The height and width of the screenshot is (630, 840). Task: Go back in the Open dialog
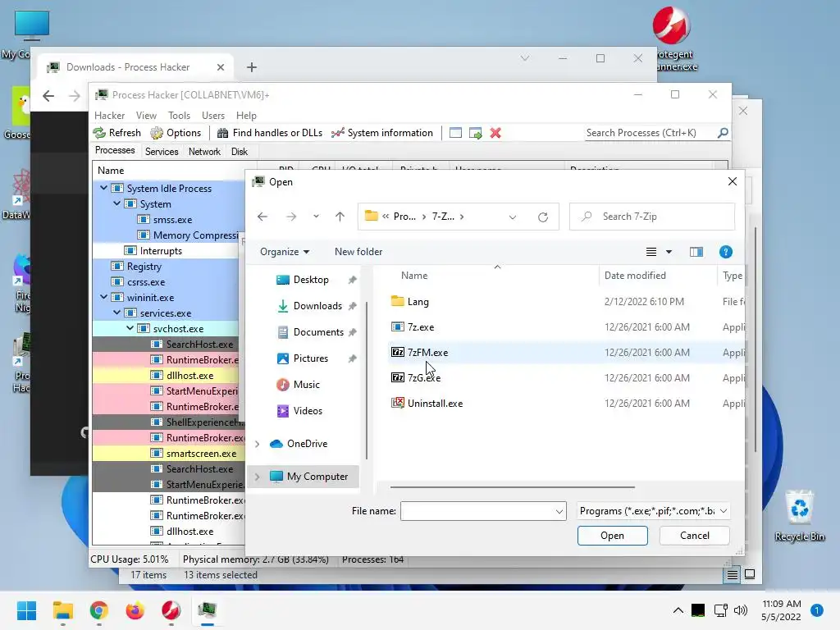coord(262,217)
